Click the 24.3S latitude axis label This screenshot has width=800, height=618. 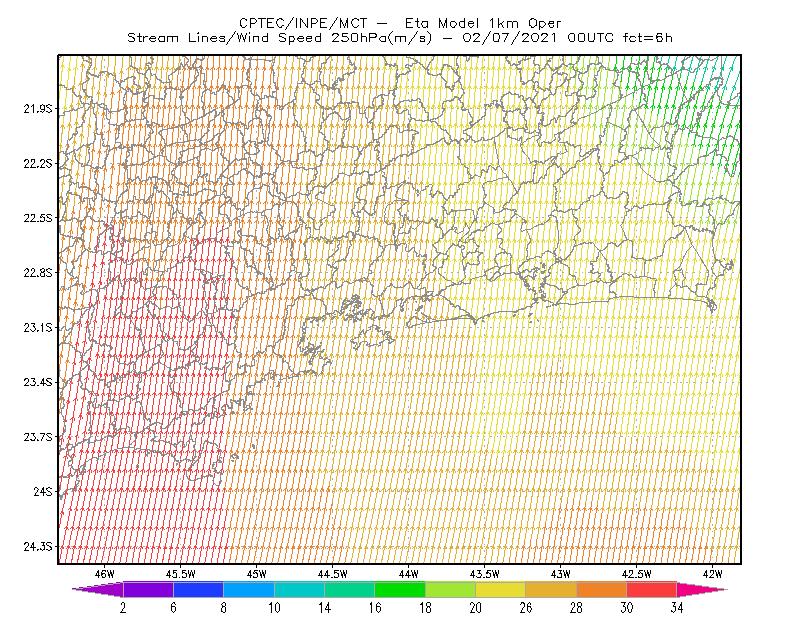[38, 547]
